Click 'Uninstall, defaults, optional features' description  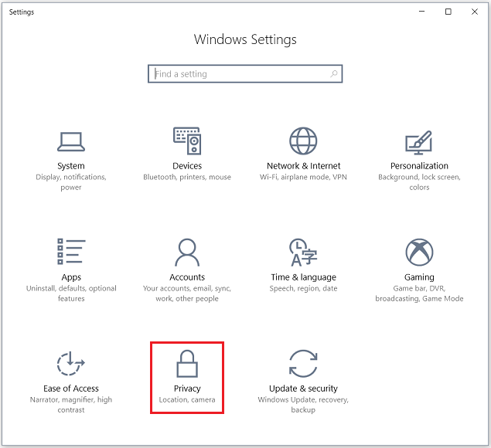(71, 294)
